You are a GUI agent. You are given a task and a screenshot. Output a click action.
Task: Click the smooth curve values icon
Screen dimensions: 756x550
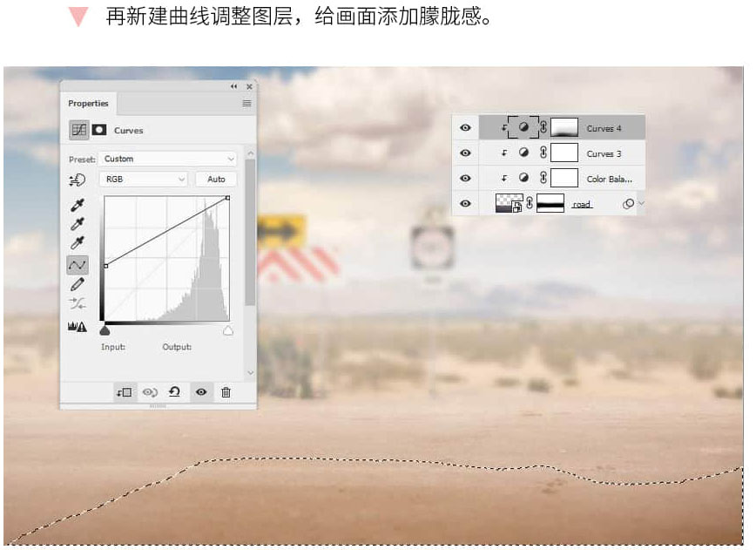78,303
